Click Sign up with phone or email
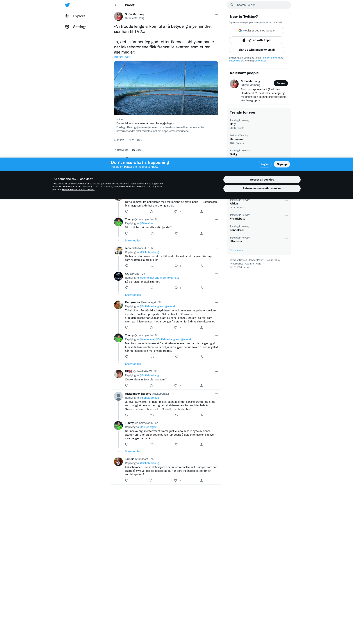This screenshot has height=644, width=353. click(x=256, y=50)
